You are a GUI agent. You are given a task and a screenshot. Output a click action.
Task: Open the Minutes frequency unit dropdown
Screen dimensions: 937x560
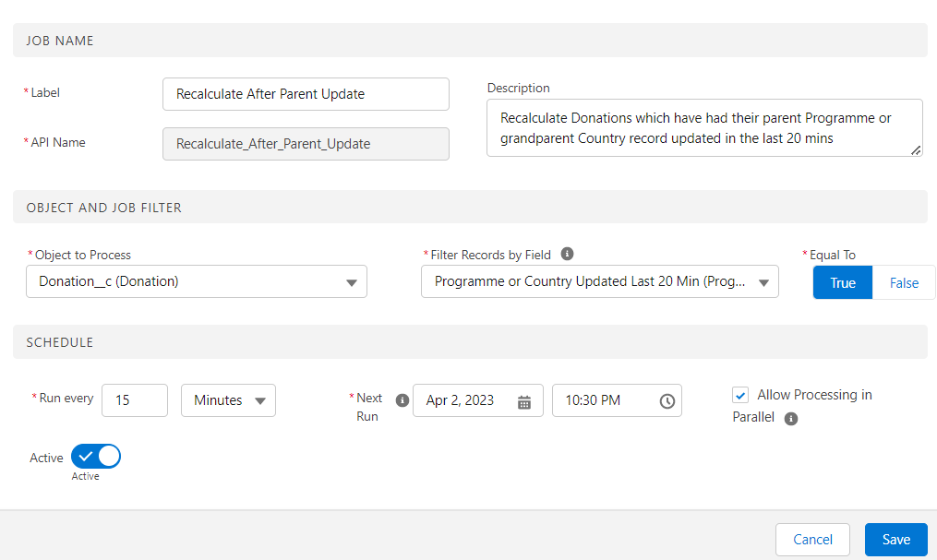click(x=228, y=400)
